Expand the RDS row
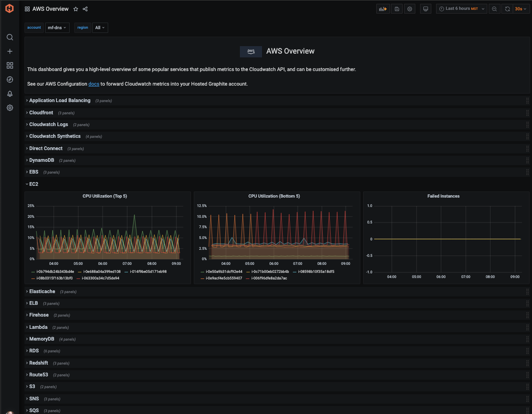532x414 pixels. pos(34,351)
